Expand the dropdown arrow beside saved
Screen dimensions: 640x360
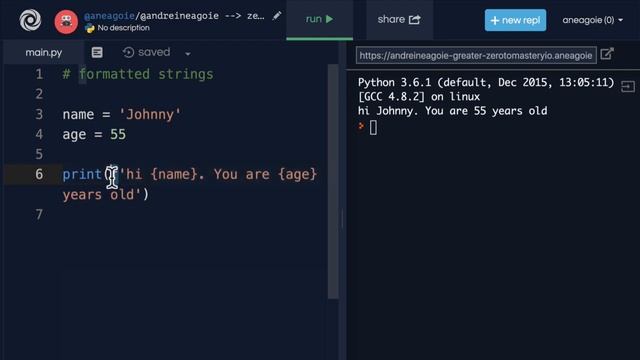tap(188, 53)
